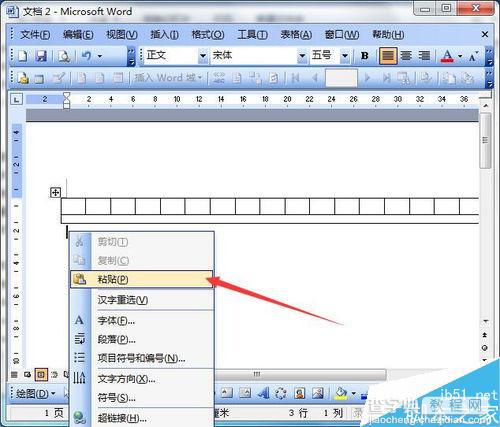Toggle Center alignment button
Viewport: 500px width, 427px height.
click(x=406, y=56)
